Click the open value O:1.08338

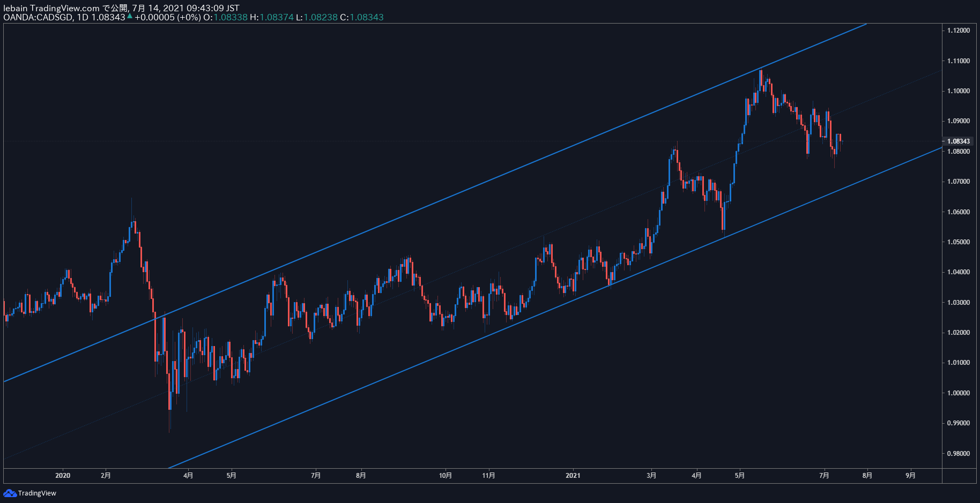225,17
